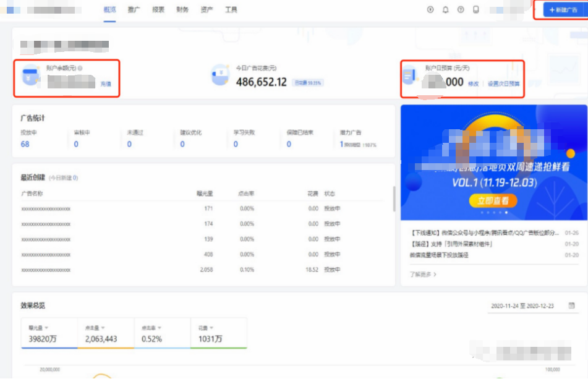Click the today's ad spend icon
Viewport: 588px width, 379px height.
pyautogui.click(x=220, y=75)
